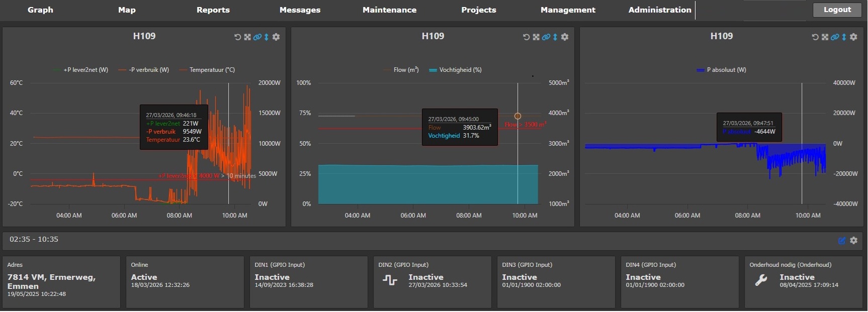Open settings gear of the first H109 graph
Viewport: 868px width, 312px height.
point(276,37)
